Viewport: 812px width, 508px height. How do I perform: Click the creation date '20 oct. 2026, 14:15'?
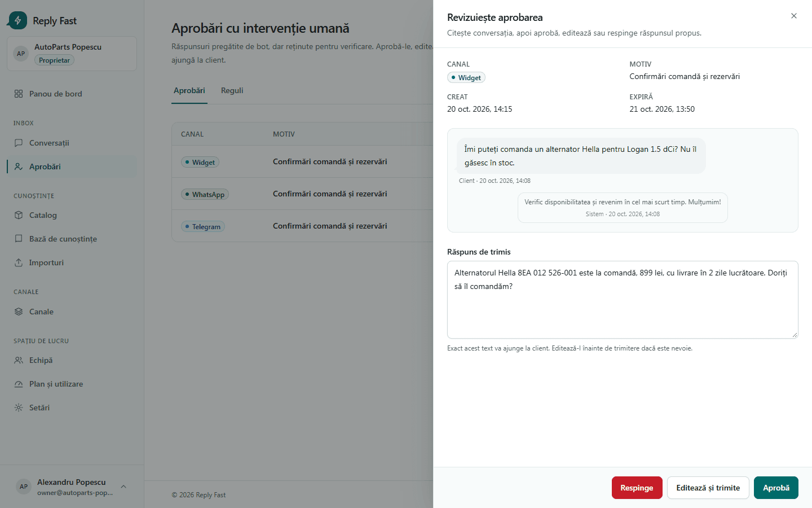[480, 109]
